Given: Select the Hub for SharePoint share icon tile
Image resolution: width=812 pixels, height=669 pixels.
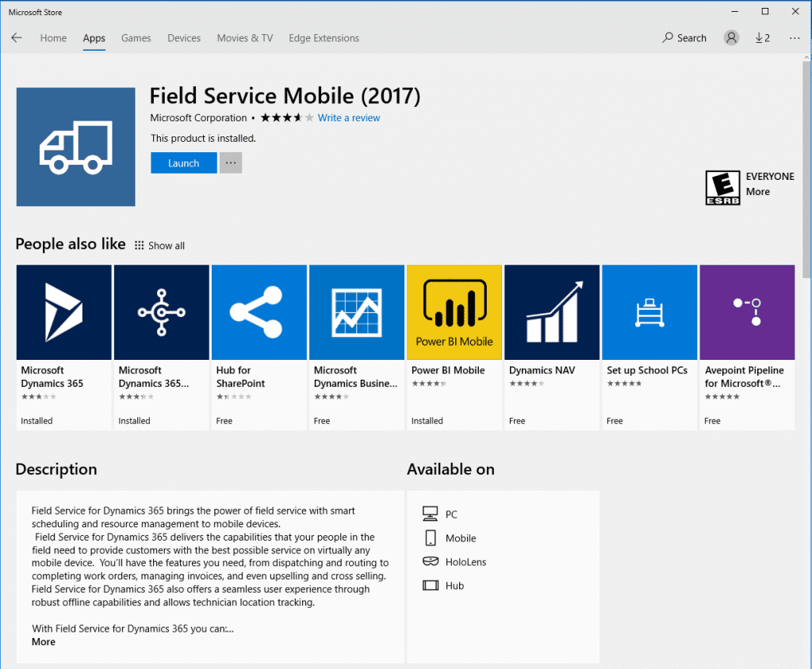Looking at the screenshot, I should (x=259, y=312).
